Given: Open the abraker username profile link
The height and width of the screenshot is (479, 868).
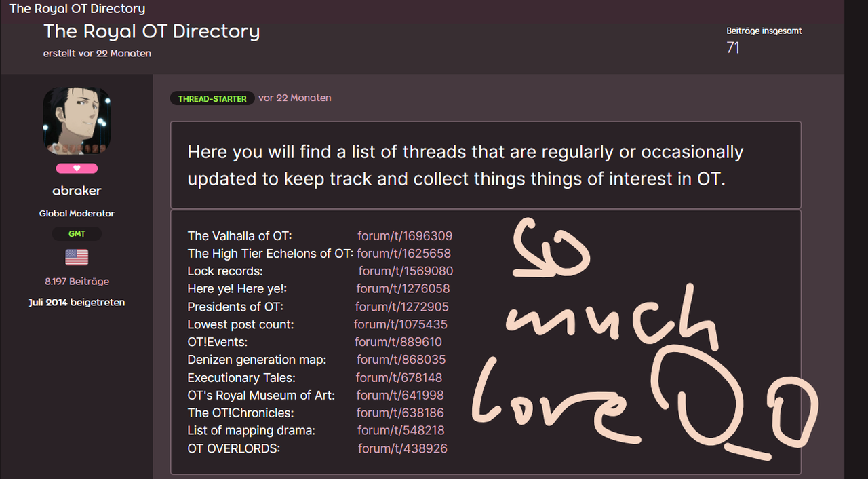Looking at the screenshot, I should tap(77, 191).
